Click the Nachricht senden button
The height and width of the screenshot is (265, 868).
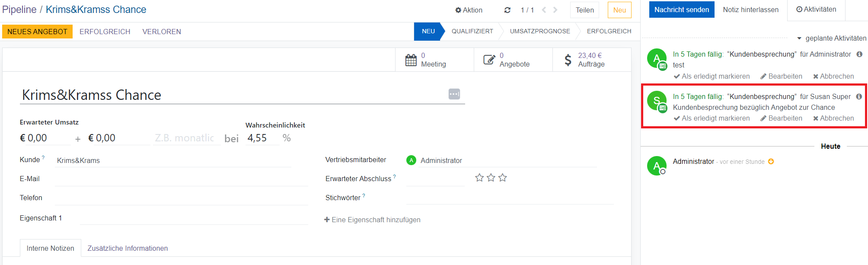tap(681, 10)
